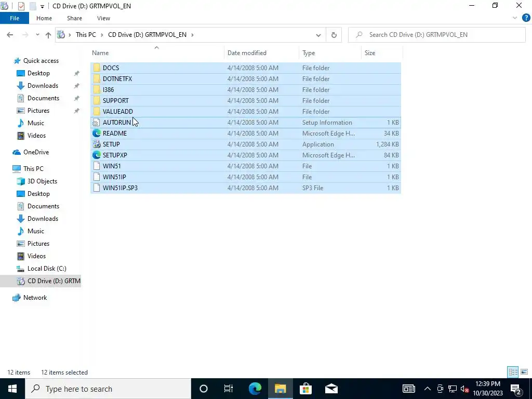Image resolution: width=532 pixels, height=399 pixels.
Task: Expand the address bar history dropdown
Action: 318,35
